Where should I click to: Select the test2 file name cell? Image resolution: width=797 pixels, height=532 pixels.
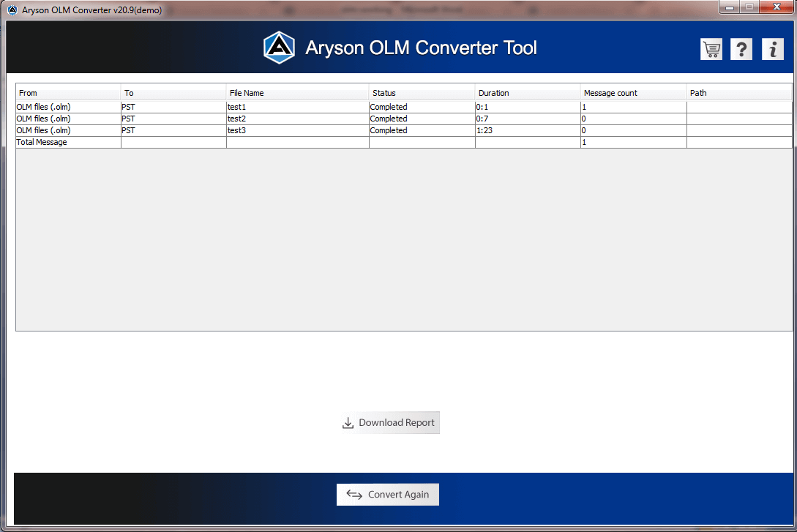[x=297, y=119]
